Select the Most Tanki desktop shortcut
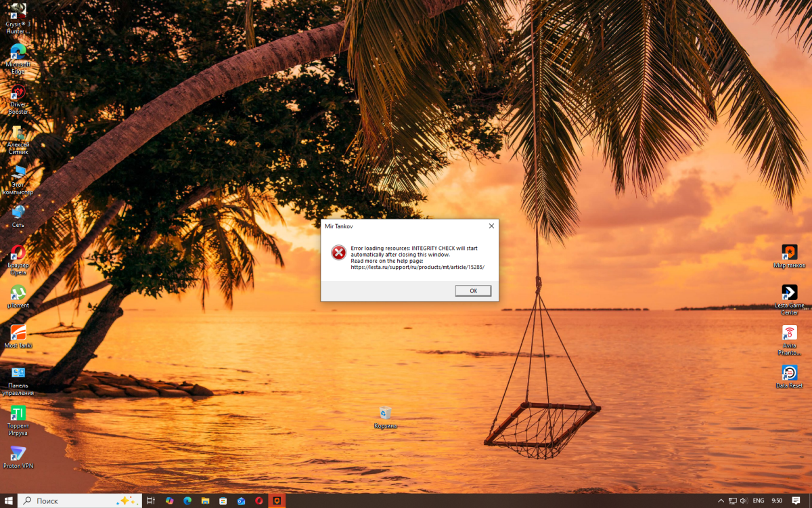Screen dimensions: 812x508 click(x=18, y=337)
